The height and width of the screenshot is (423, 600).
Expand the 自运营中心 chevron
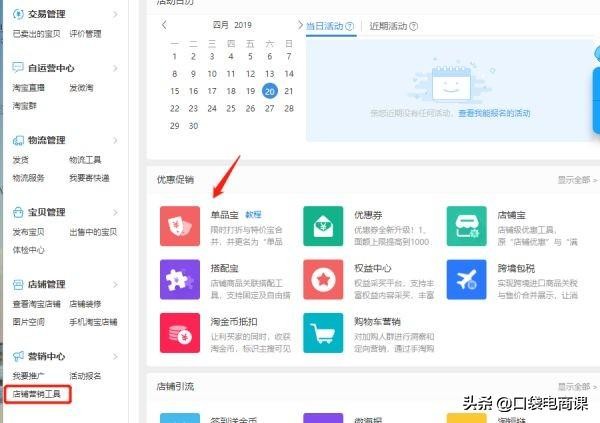[x=116, y=68]
